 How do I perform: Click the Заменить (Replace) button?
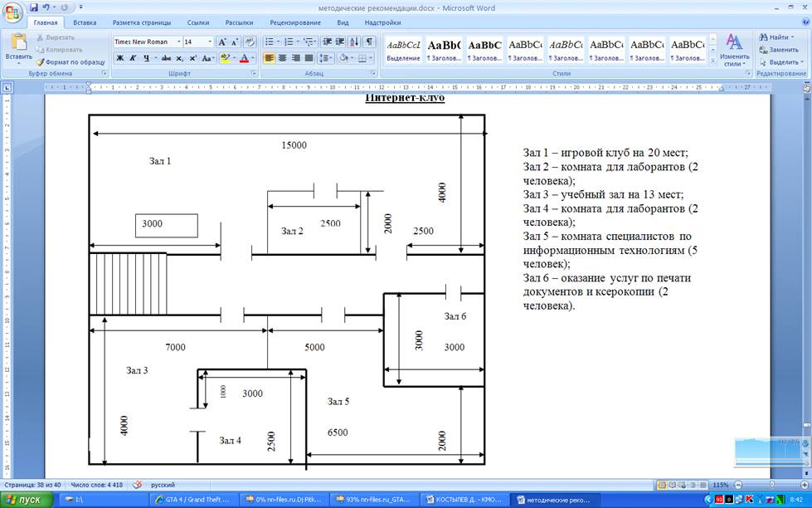779,50
